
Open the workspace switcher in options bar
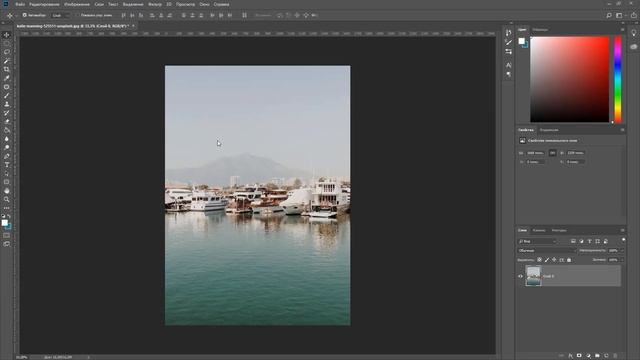[x=620, y=16]
